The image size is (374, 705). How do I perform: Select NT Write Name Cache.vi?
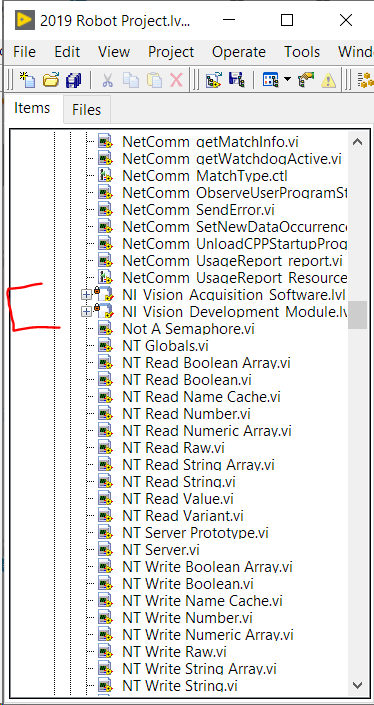pos(203,601)
